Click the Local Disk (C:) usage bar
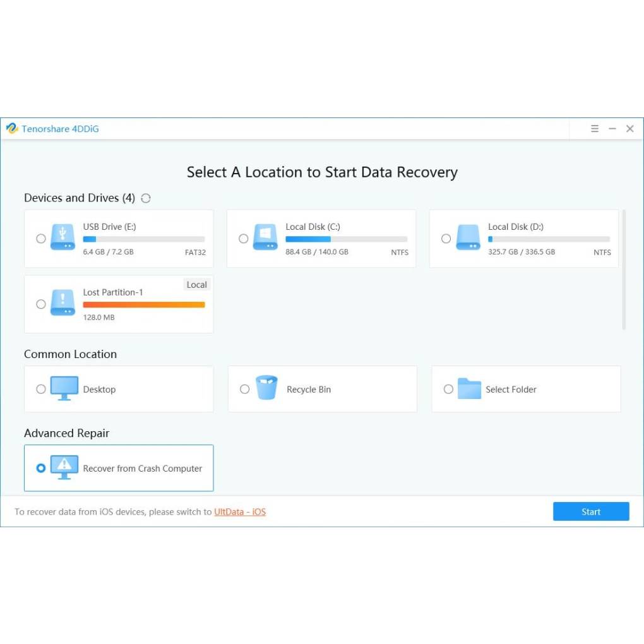This screenshot has height=644, width=644. click(346, 239)
